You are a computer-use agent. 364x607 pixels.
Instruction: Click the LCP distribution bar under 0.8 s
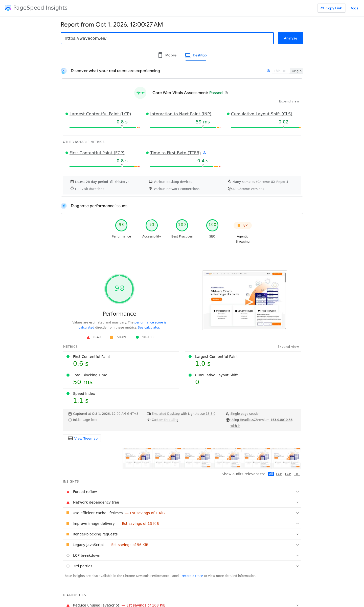[x=104, y=127]
